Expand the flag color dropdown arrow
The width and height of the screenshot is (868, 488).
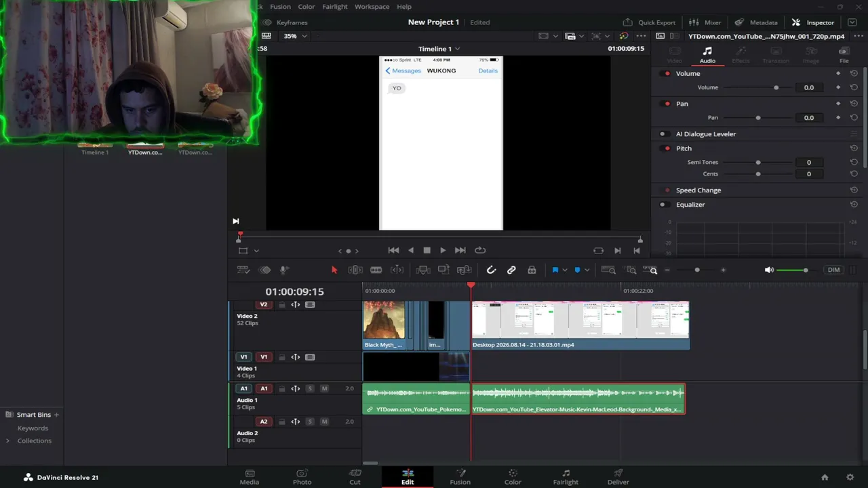tap(564, 270)
